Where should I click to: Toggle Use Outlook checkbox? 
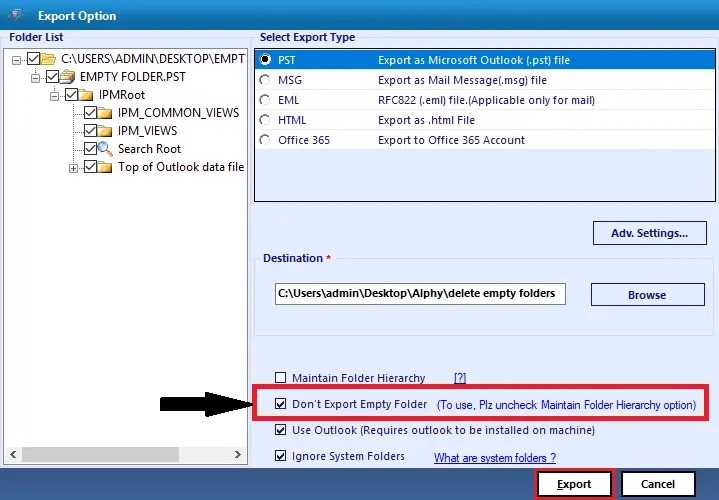(x=280, y=430)
